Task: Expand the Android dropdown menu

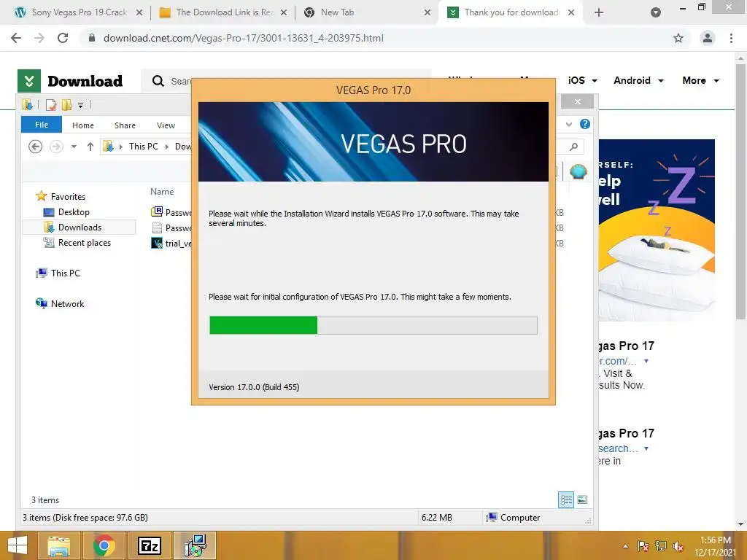Action: pos(661,81)
